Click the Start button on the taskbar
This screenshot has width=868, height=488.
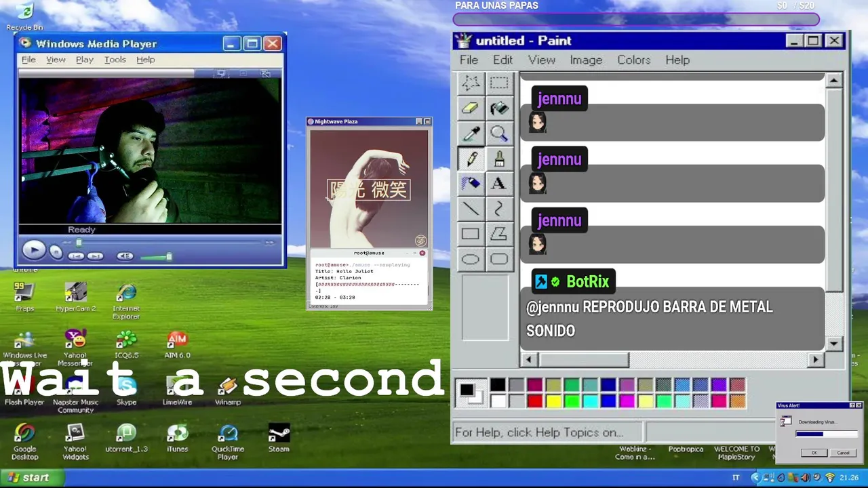[32, 477]
